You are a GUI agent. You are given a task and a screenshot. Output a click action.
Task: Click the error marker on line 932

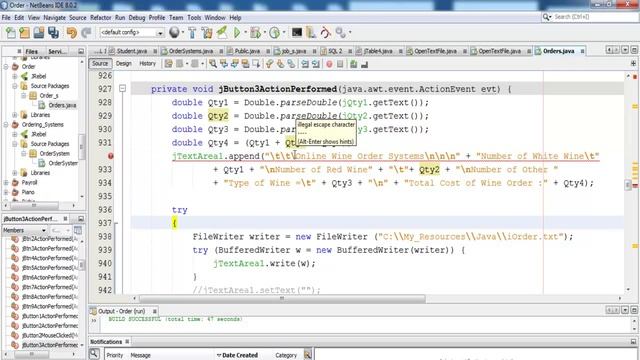coord(111,156)
